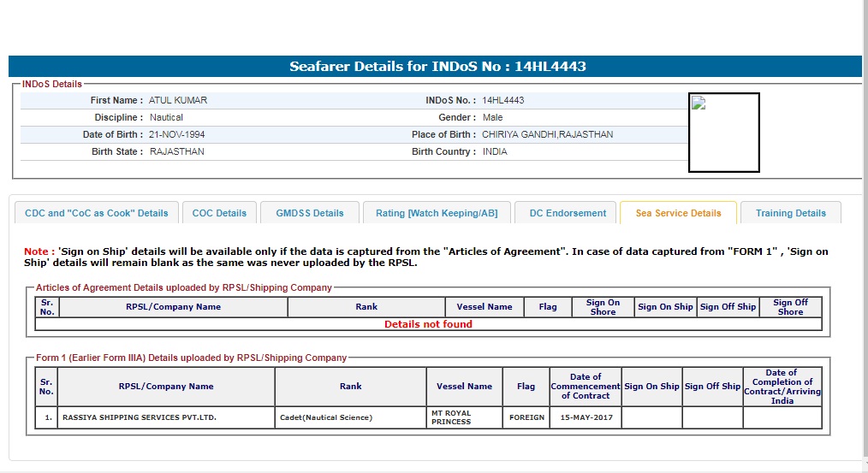Click the Place of Birth value CHIRIYA GANDHI,RAJASTHAN
868x473 pixels.
click(547, 134)
